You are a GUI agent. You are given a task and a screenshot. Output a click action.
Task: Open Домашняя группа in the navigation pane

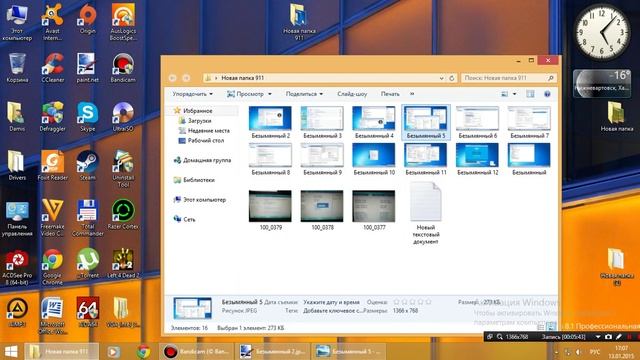(207, 160)
